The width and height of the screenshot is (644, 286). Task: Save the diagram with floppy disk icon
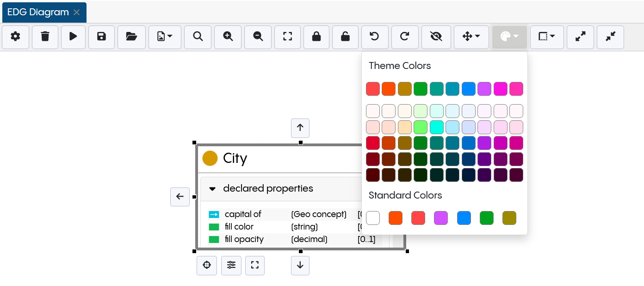pyautogui.click(x=102, y=37)
